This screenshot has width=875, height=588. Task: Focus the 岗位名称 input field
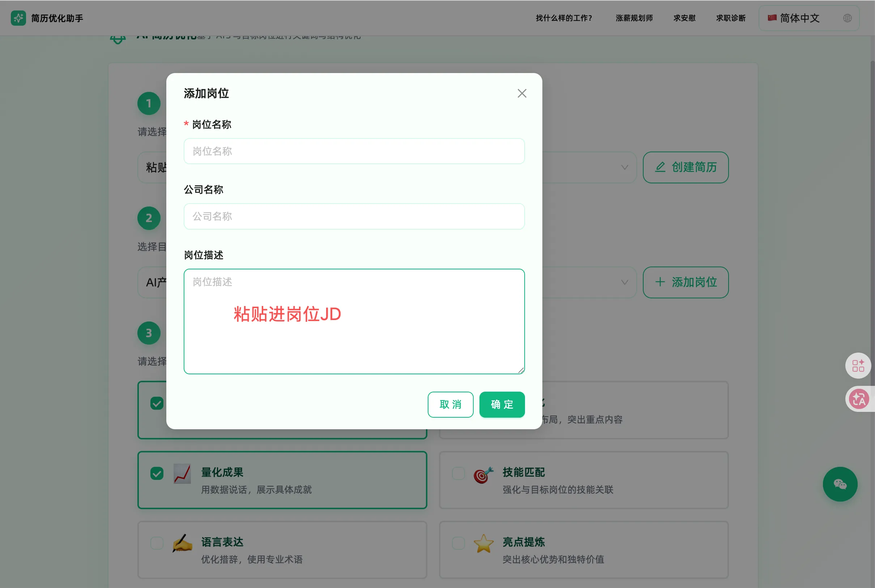click(354, 151)
